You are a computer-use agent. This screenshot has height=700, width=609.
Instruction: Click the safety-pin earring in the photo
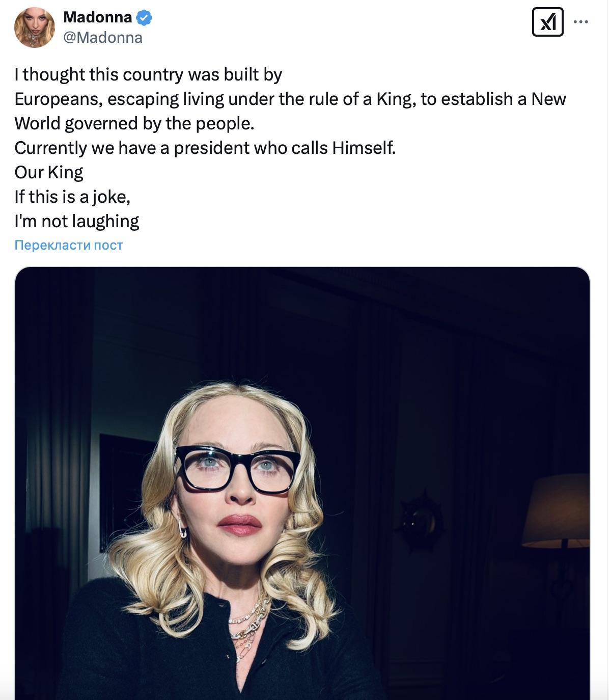pos(183,530)
